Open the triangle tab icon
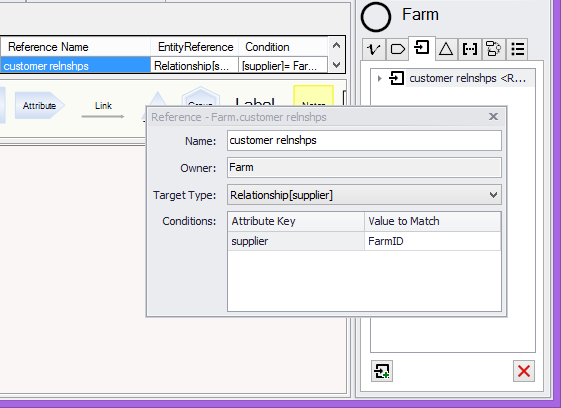The width and height of the screenshot is (561, 408). pyautogui.click(x=446, y=49)
